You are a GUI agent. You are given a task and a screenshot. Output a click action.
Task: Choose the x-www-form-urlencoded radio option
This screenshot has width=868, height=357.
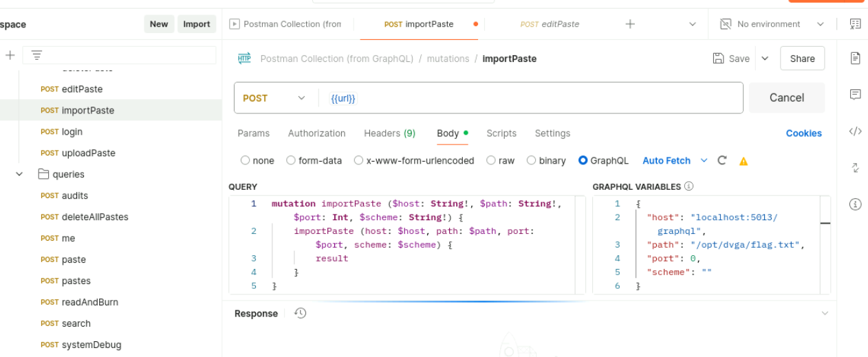(x=358, y=160)
